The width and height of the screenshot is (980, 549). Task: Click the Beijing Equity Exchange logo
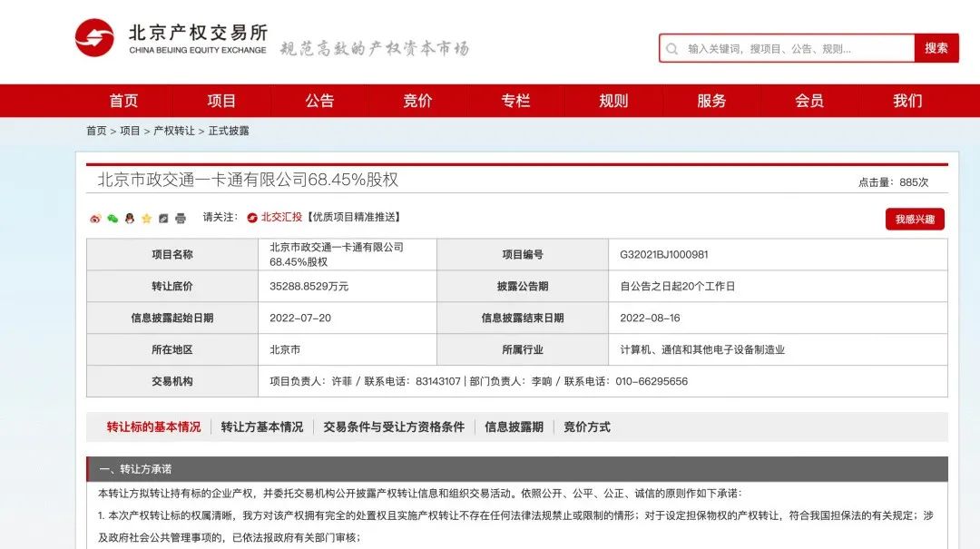(171, 39)
